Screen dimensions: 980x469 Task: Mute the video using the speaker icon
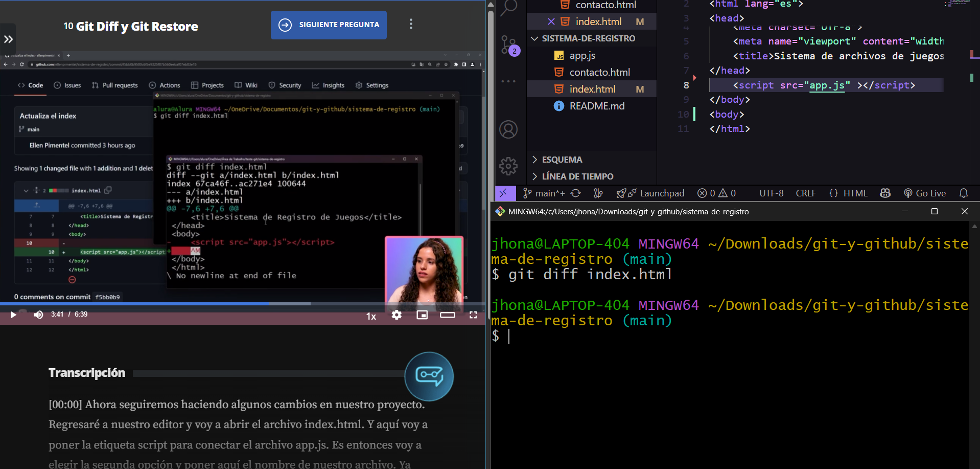pyautogui.click(x=38, y=315)
